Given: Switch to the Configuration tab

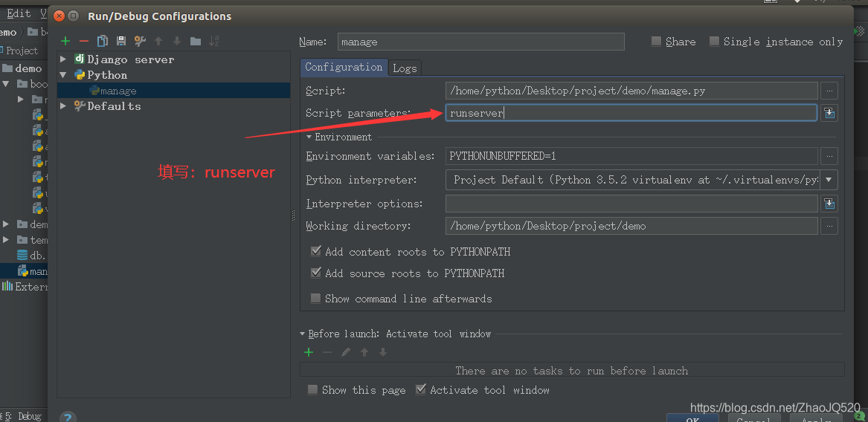Looking at the screenshot, I should pos(344,67).
